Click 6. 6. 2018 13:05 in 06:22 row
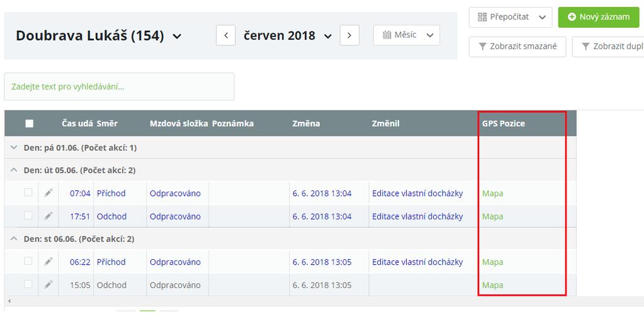 322,262
